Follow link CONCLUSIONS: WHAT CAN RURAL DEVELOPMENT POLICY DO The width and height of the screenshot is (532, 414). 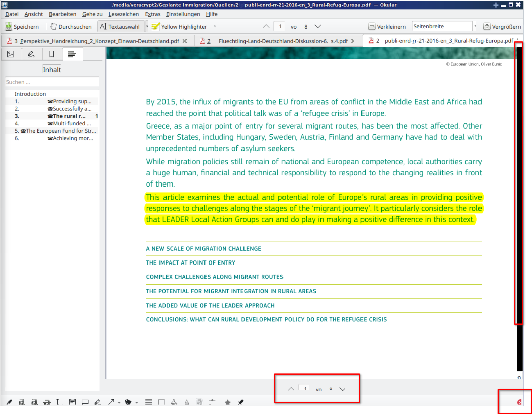pyautogui.click(x=266, y=319)
